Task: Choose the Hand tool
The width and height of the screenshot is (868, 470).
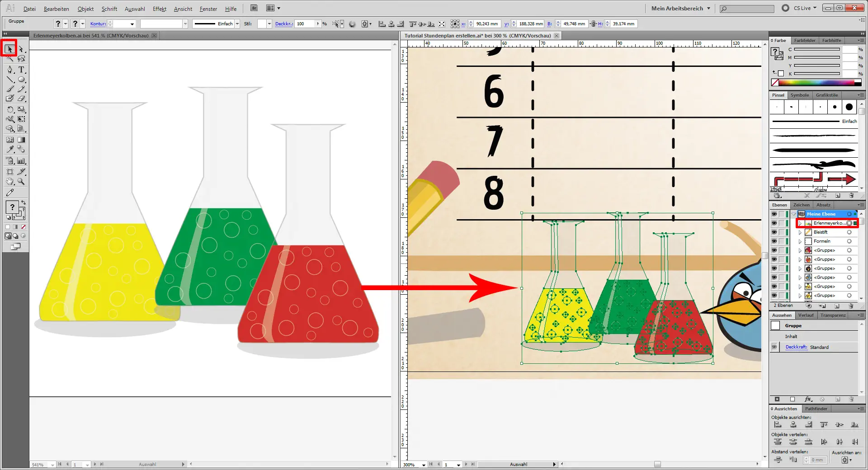Action: [10, 182]
